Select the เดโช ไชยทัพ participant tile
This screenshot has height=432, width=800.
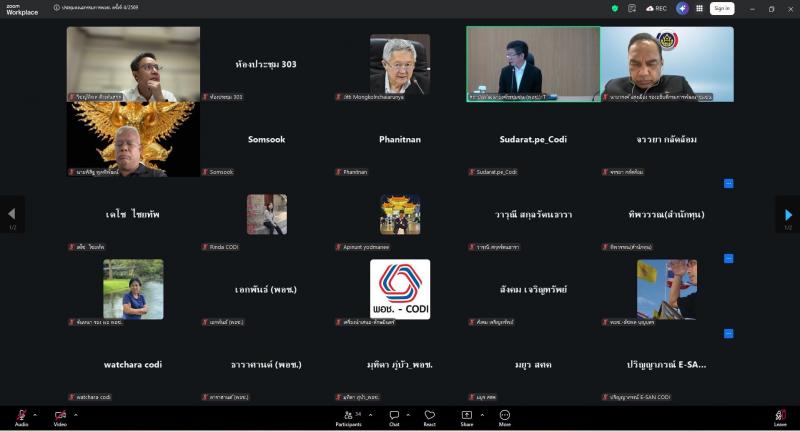[133, 214]
